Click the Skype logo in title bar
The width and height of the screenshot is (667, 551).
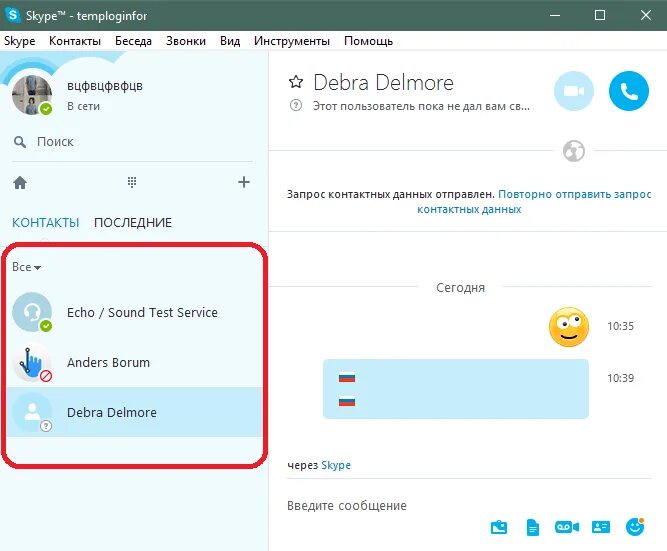[x=13, y=15]
